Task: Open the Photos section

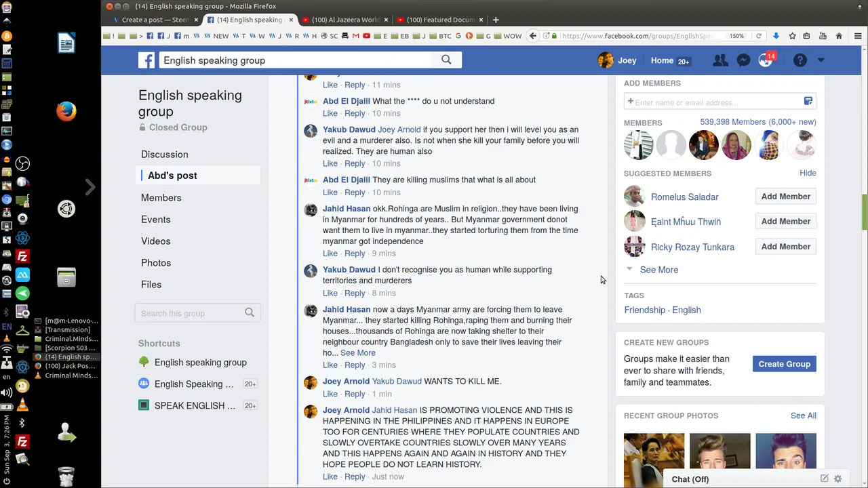Action: [x=156, y=263]
